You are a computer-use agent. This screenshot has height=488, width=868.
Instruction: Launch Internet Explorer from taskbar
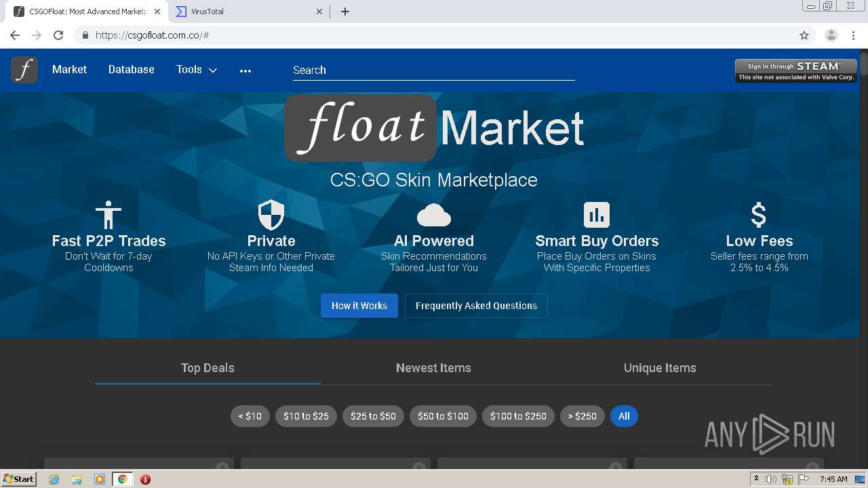point(54,479)
